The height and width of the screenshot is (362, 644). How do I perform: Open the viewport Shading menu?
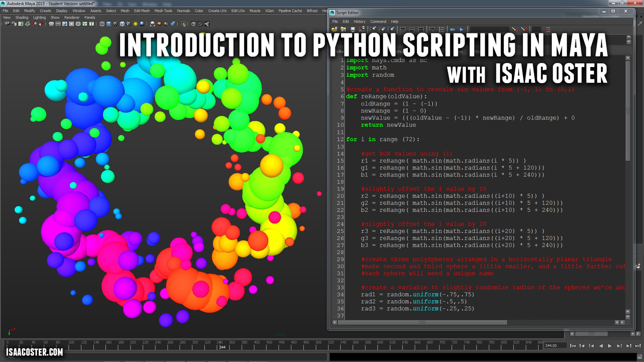tap(22, 17)
